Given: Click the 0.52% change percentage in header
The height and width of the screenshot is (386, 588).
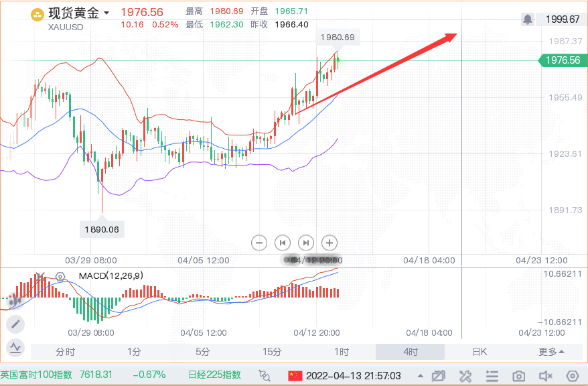Looking at the screenshot, I should [165, 25].
